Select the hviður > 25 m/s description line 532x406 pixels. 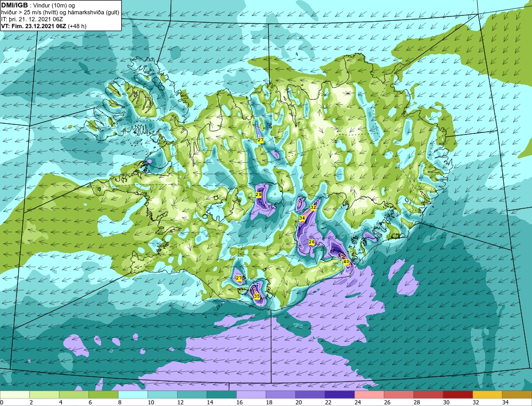[60, 13]
